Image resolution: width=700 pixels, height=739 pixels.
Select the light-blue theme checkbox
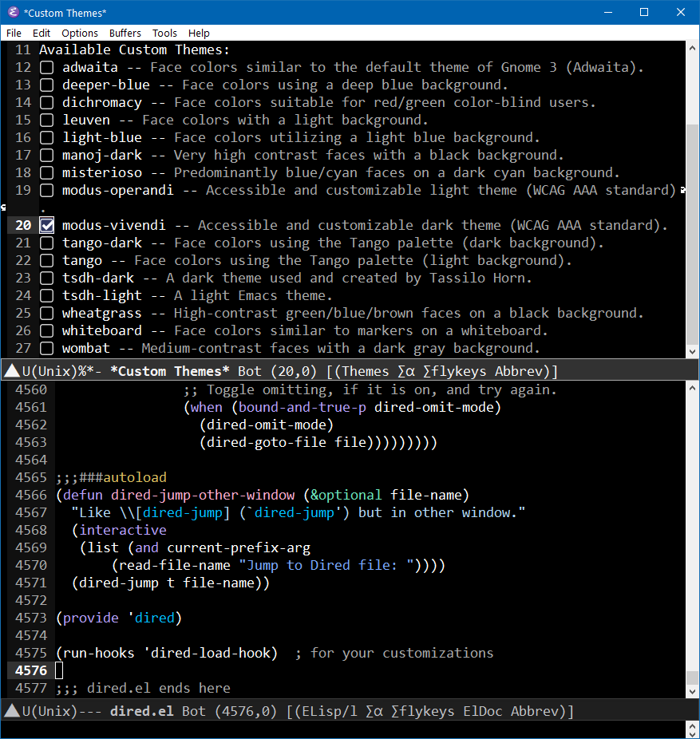tap(46, 137)
